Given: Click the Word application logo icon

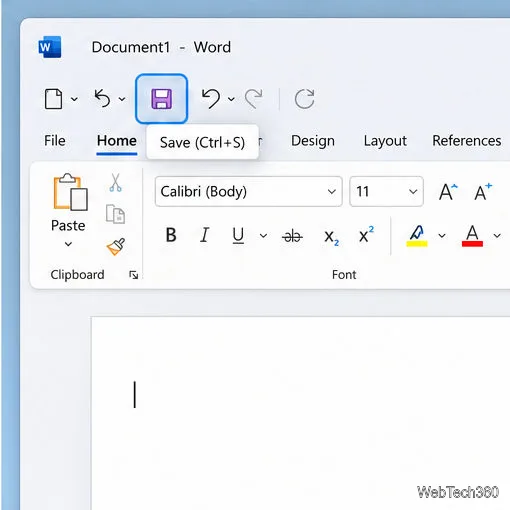Looking at the screenshot, I should click(50, 47).
